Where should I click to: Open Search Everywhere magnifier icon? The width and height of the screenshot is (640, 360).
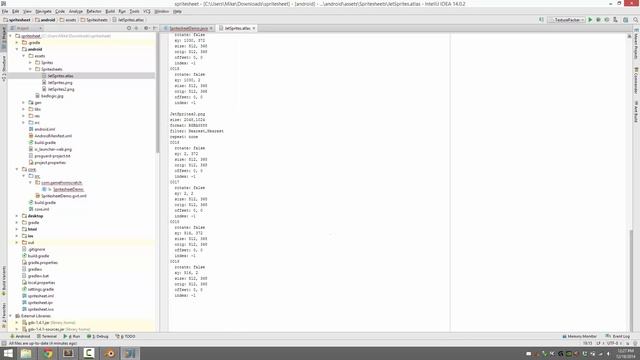pyautogui.click(x=636, y=20)
